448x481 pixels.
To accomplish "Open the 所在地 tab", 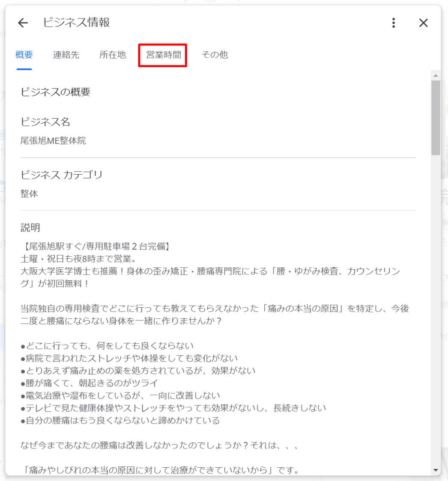I will click(x=113, y=55).
